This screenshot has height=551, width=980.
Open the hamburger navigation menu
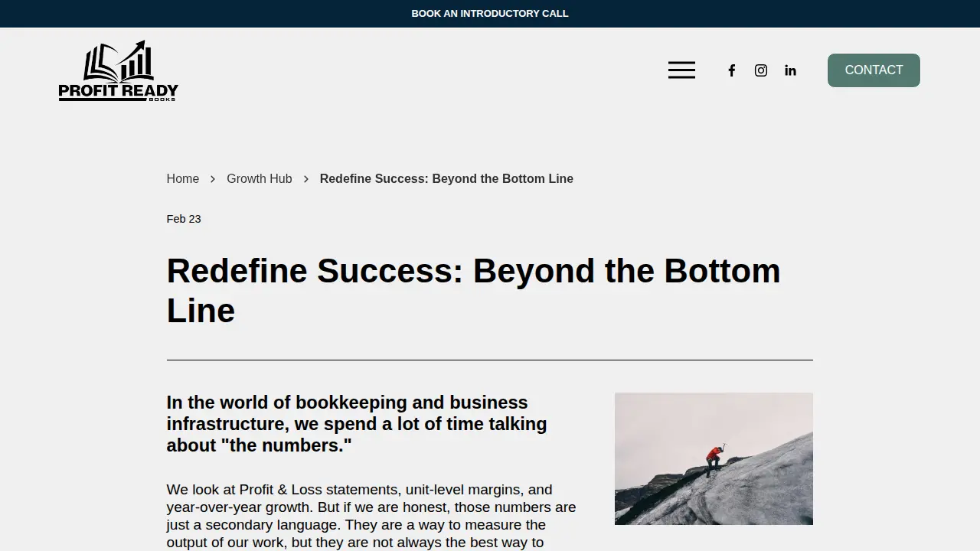pos(681,70)
